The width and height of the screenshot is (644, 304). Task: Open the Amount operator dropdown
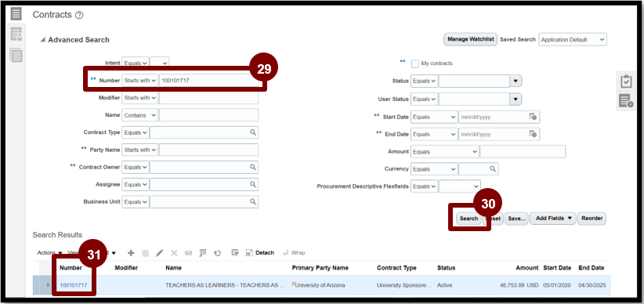[445, 151]
